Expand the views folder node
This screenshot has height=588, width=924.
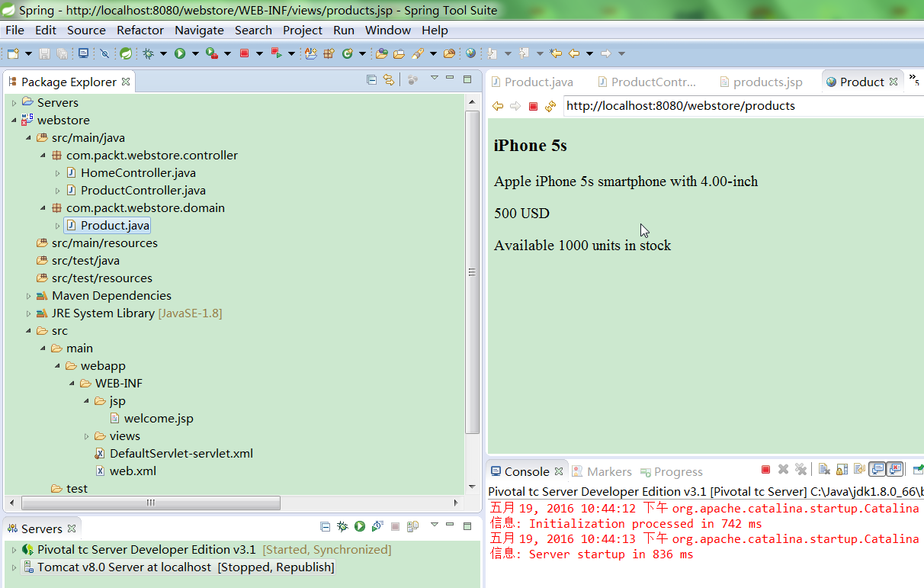(86, 436)
